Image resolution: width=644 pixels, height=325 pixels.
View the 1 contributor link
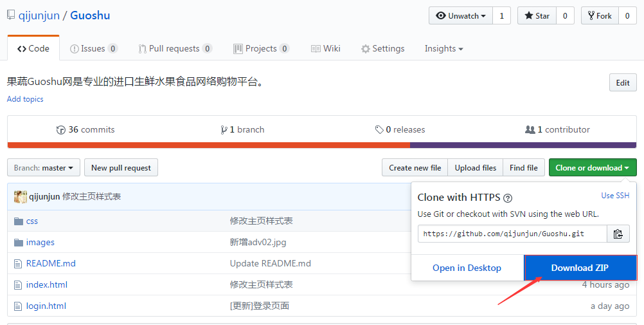557,129
